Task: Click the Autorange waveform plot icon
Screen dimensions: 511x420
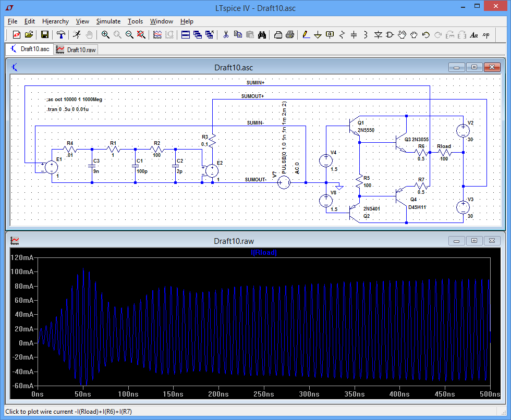Action: click(x=157, y=34)
